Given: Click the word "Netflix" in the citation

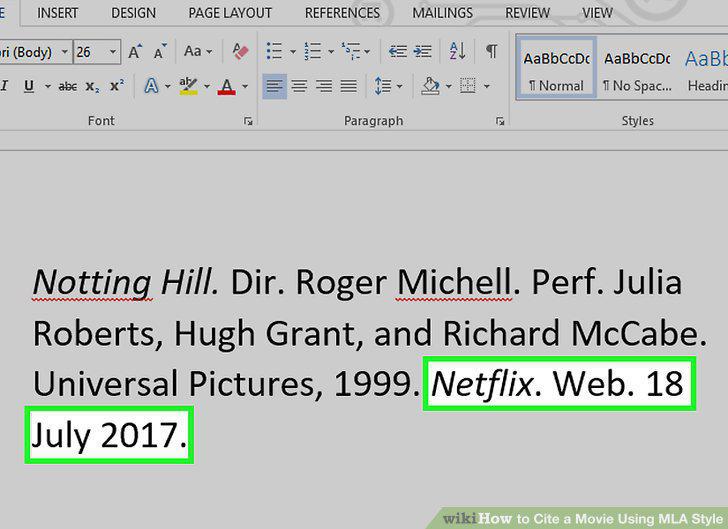Looking at the screenshot, I should pos(482,385).
